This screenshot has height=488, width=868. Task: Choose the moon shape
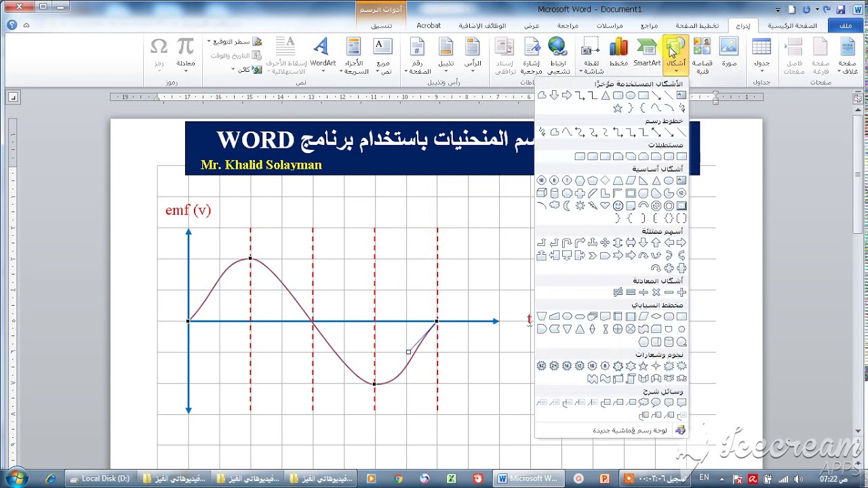567,205
